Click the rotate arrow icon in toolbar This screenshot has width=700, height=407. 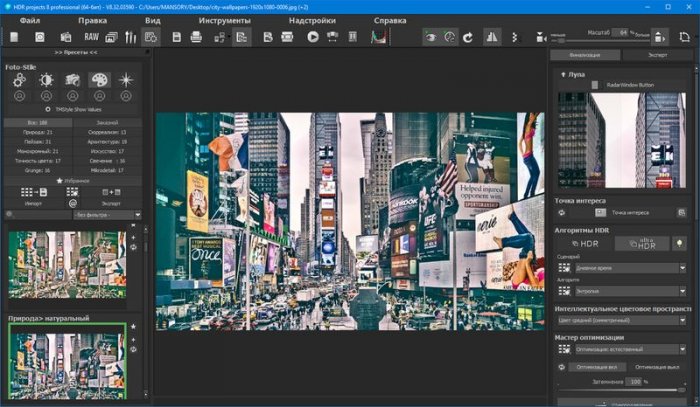tap(467, 37)
